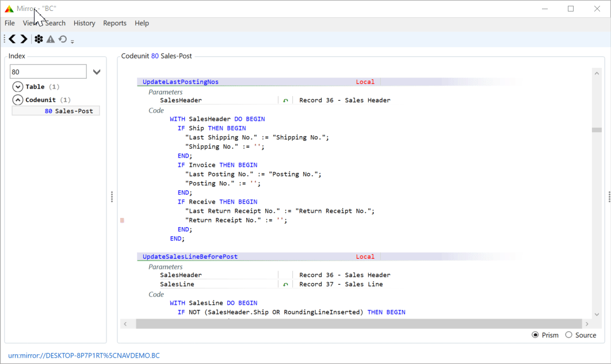Click the code pane scroll down arrow
The width and height of the screenshot is (611, 364).
(x=597, y=314)
